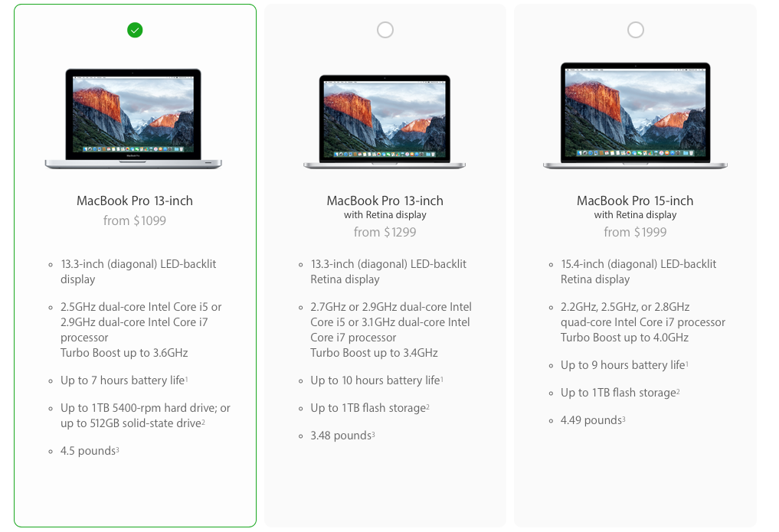Image resolution: width=779 pixels, height=532 pixels.
Task: Click the MacBook Pro 13-inch non-Retina laptop image
Action: [x=133, y=119]
